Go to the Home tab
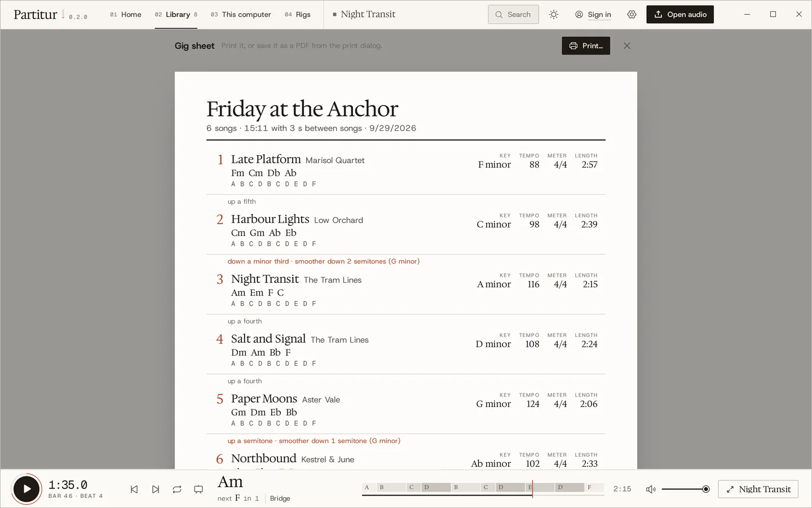The image size is (812, 508). 126,15
